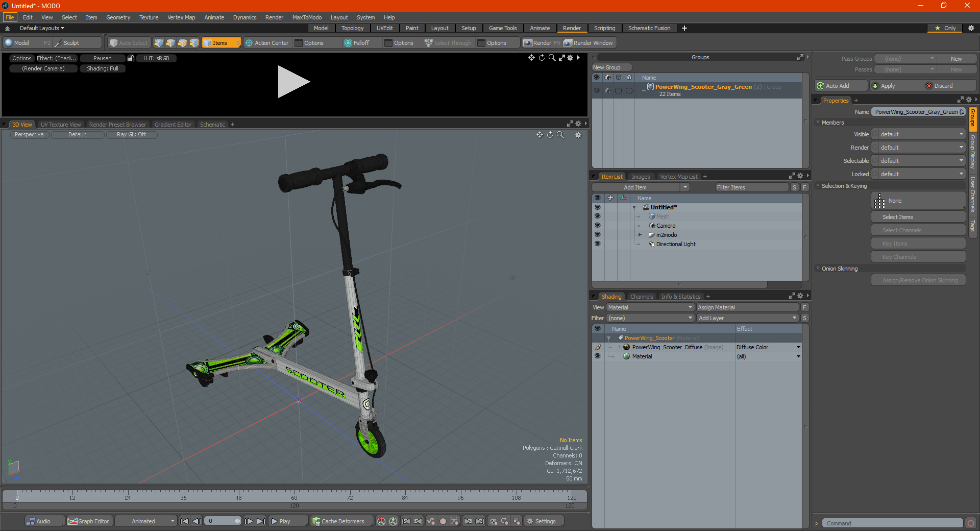
Task: Go to first frame
Action: 185,521
